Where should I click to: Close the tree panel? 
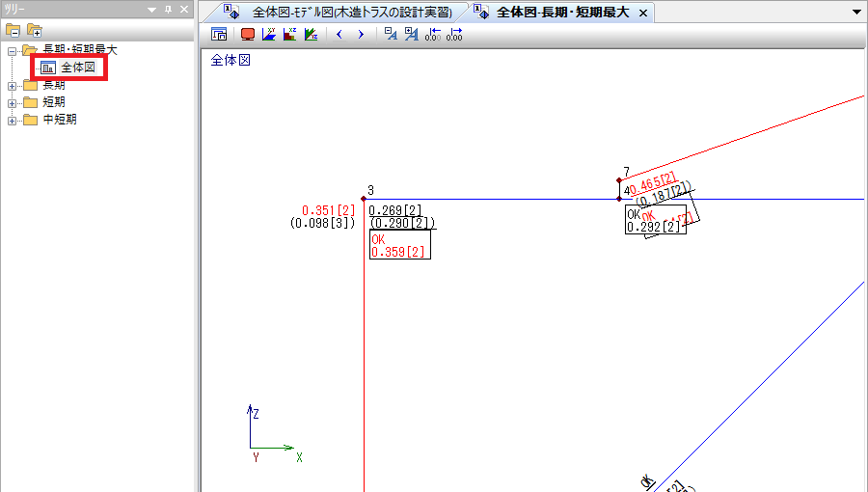pyautogui.click(x=184, y=10)
